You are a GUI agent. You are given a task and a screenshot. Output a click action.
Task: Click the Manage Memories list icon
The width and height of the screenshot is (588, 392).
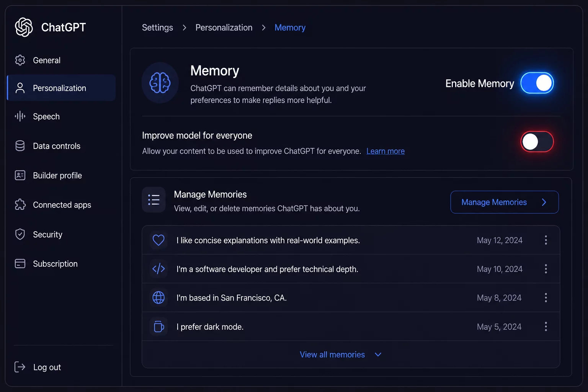(154, 199)
